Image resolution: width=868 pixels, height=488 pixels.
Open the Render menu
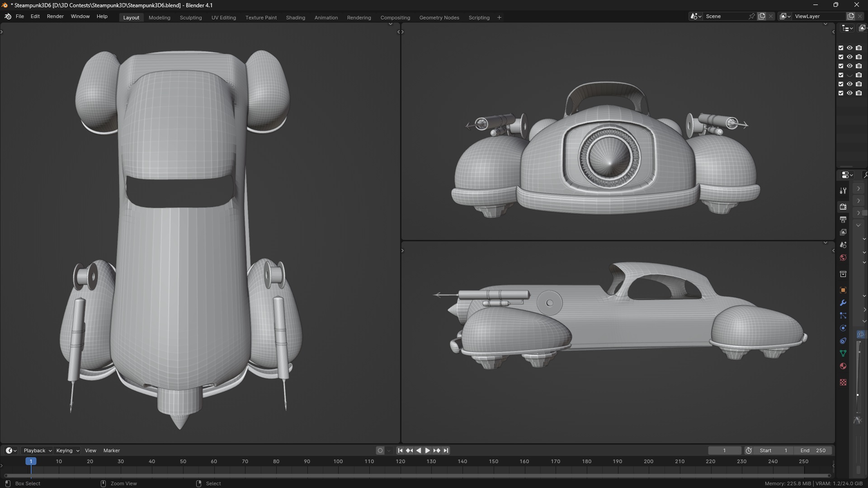[x=55, y=16]
